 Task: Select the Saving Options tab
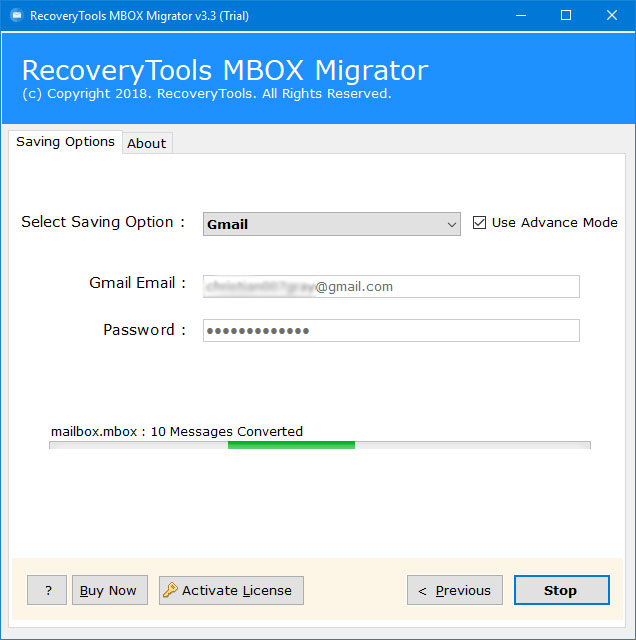[x=65, y=142]
